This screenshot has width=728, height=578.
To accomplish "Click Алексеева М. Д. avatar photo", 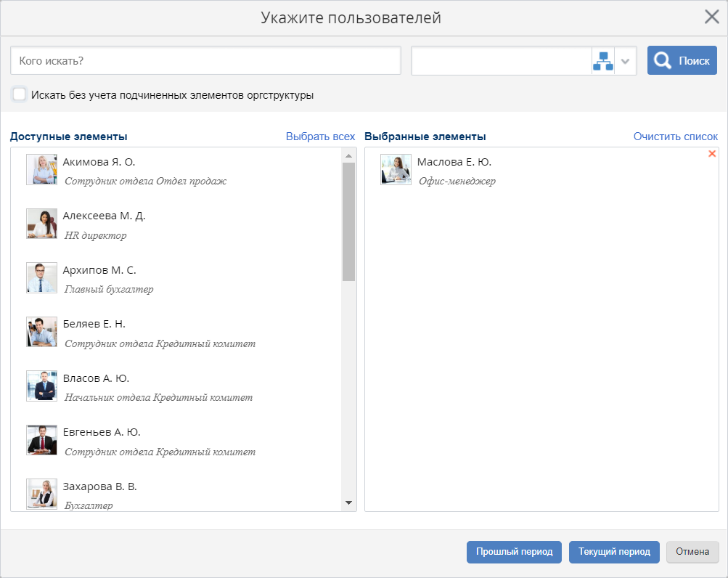I will 41,224.
